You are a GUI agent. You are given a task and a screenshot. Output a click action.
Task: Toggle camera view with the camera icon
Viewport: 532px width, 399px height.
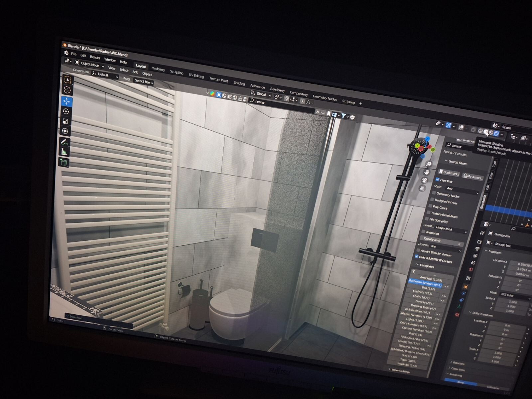[x=424, y=180]
